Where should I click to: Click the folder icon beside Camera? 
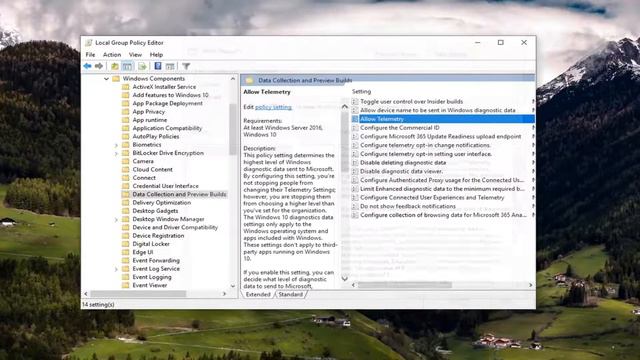coord(126,161)
